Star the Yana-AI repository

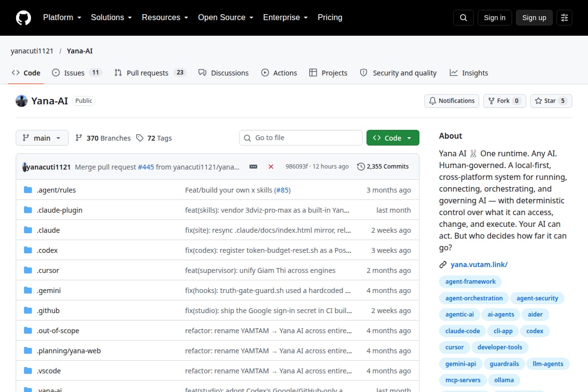tap(551, 101)
